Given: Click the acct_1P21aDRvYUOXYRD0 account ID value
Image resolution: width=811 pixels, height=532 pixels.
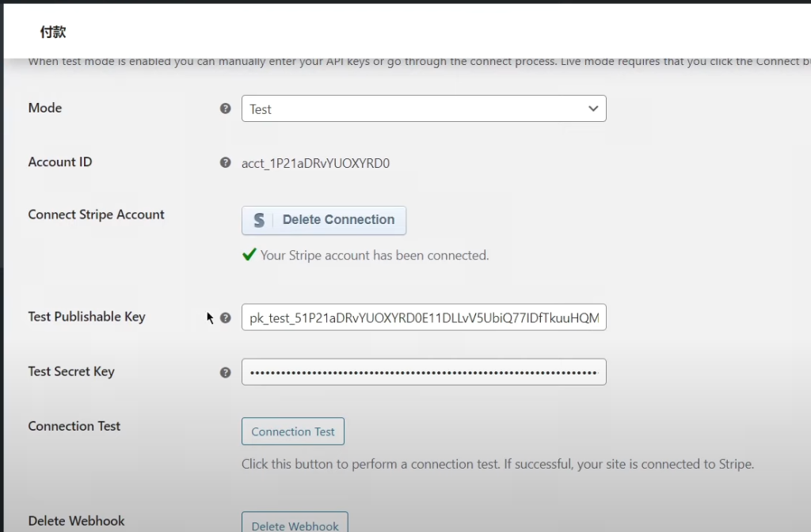Looking at the screenshot, I should [315, 163].
